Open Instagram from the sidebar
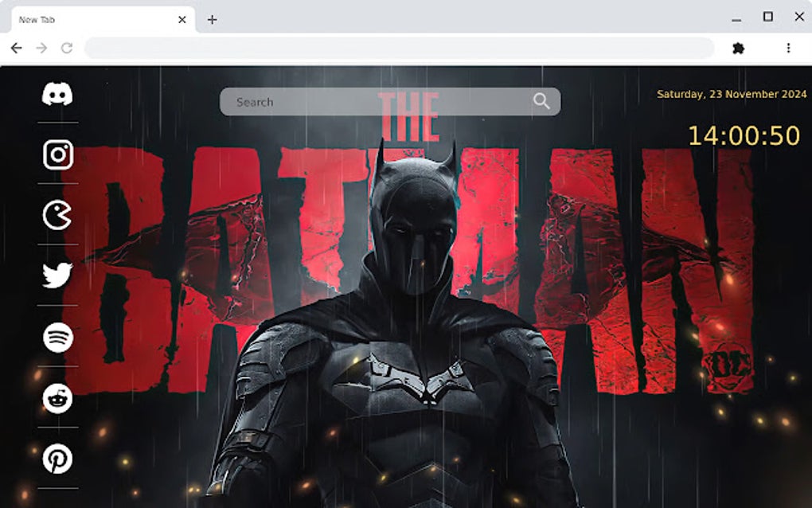This screenshot has width=812, height=508. click(56, 154)
